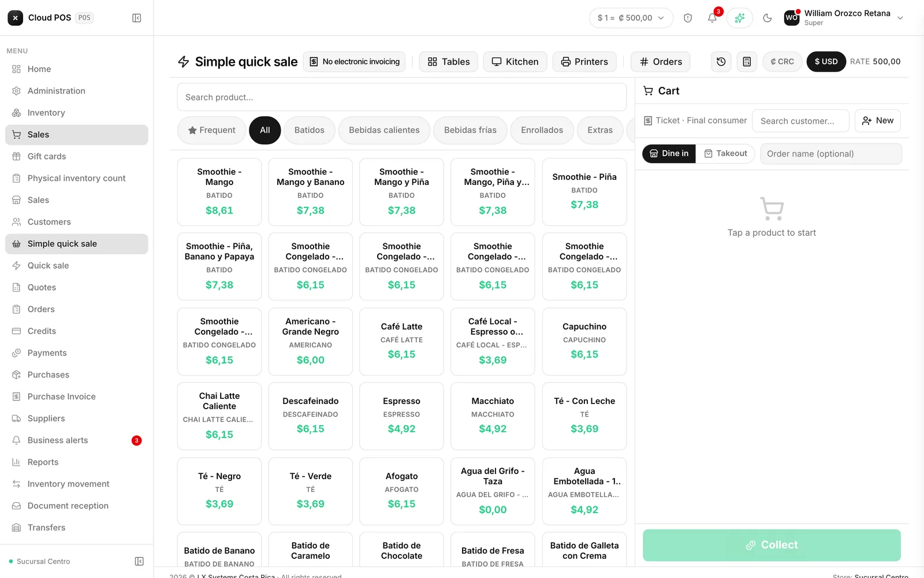Select the Batidos category tab
This screenshot has width=924, height=578.
(x=310, y=131)
